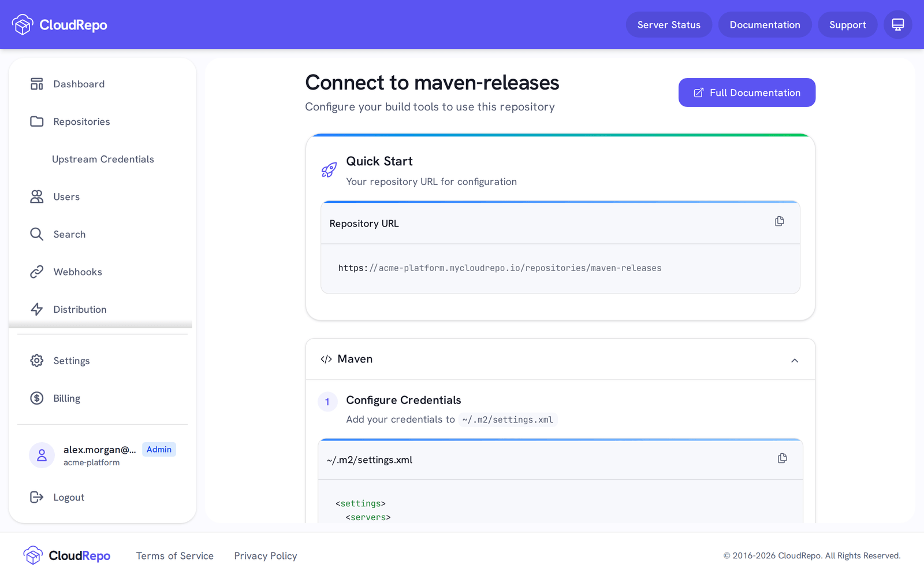Click the Settings gear icon

pyautogui.click(x=37, y=361)
